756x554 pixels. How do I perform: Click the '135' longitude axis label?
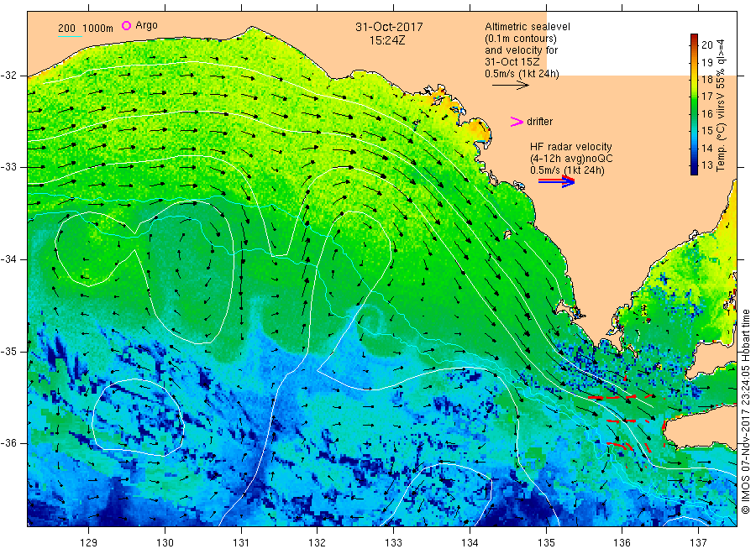click(546, 543)
